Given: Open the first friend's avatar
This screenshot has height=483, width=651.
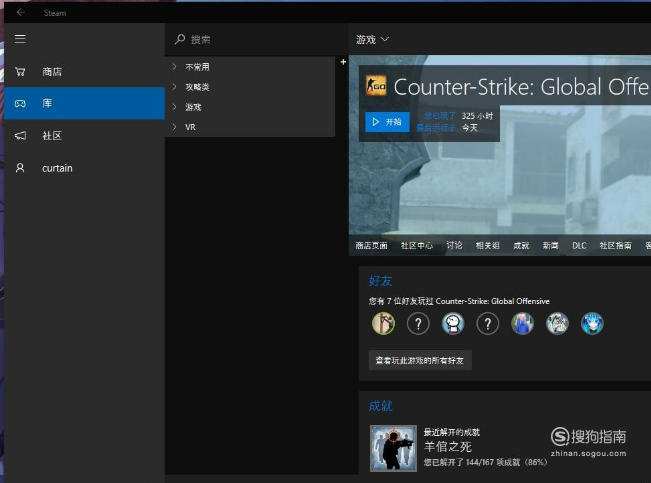Looking at the screenshot, I should pyautogui.click(x=383, y=324).
